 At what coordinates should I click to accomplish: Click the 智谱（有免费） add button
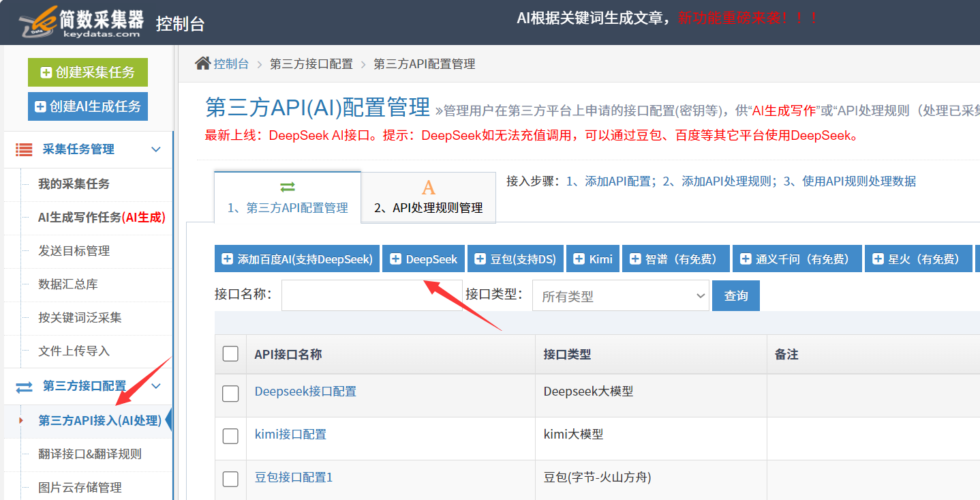(x=676, y=259)
